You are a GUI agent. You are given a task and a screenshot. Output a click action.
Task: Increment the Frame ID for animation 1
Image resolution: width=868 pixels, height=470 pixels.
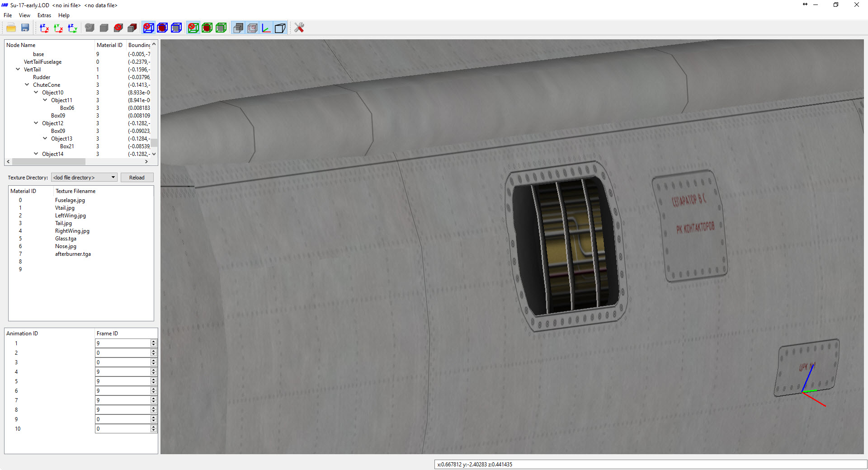(154, 342)
